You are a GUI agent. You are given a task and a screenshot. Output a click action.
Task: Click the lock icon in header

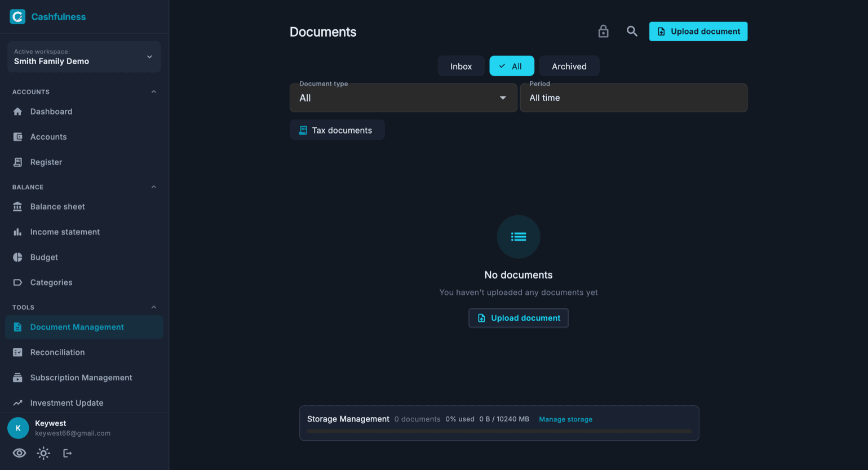(x=603, y=32)
